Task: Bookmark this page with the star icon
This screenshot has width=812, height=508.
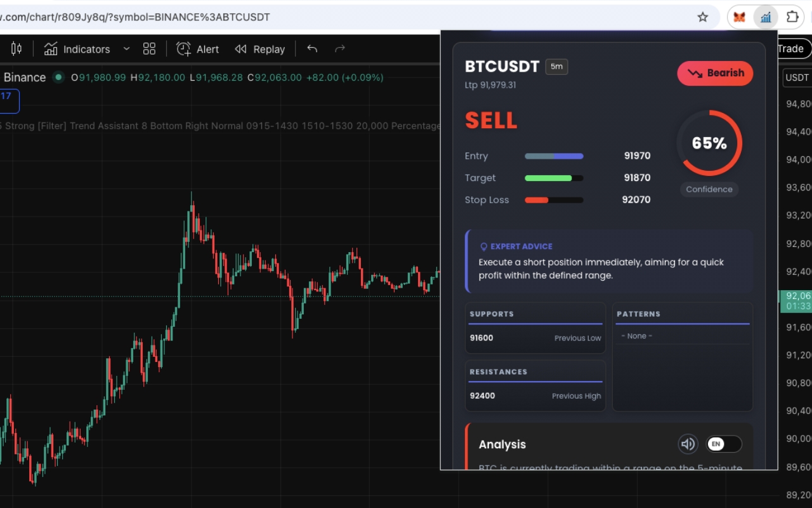Action: pos(703,17)
